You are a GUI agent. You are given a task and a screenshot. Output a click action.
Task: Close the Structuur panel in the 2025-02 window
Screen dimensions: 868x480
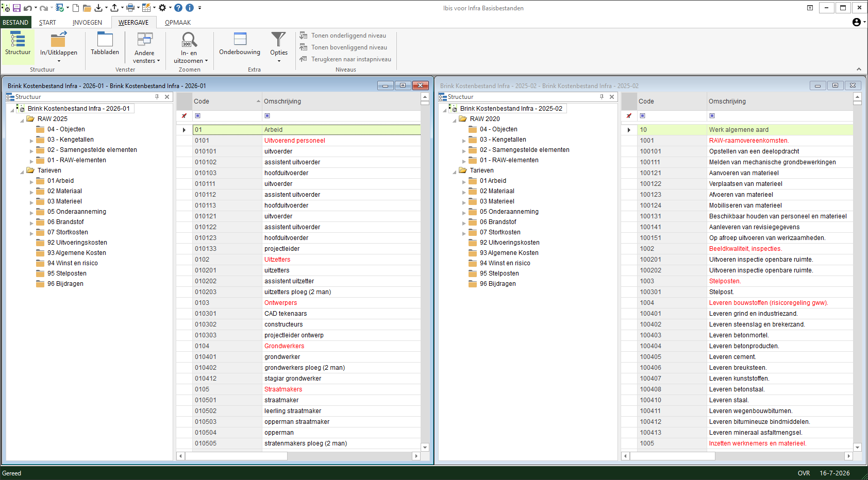click(x=612, y=97)
